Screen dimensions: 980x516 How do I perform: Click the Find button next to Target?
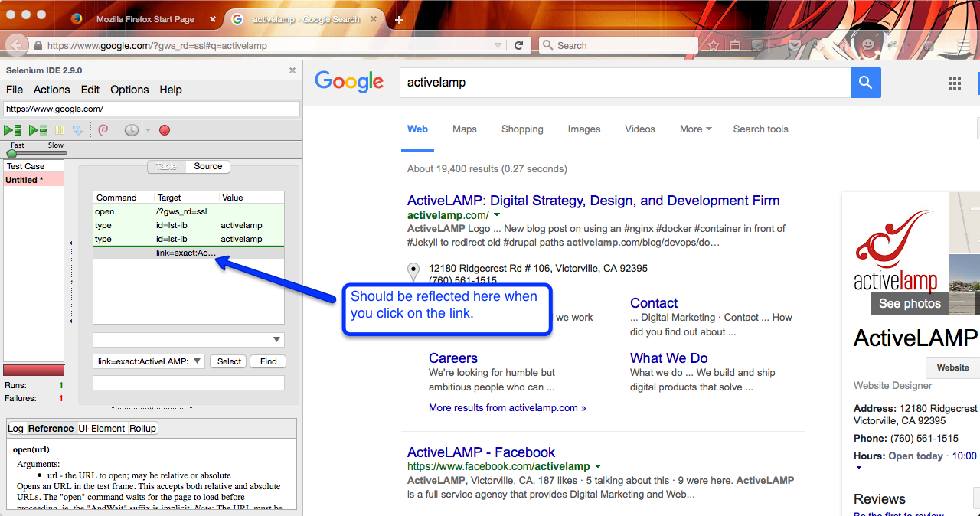pyautogui.click(x=268, y=361)
